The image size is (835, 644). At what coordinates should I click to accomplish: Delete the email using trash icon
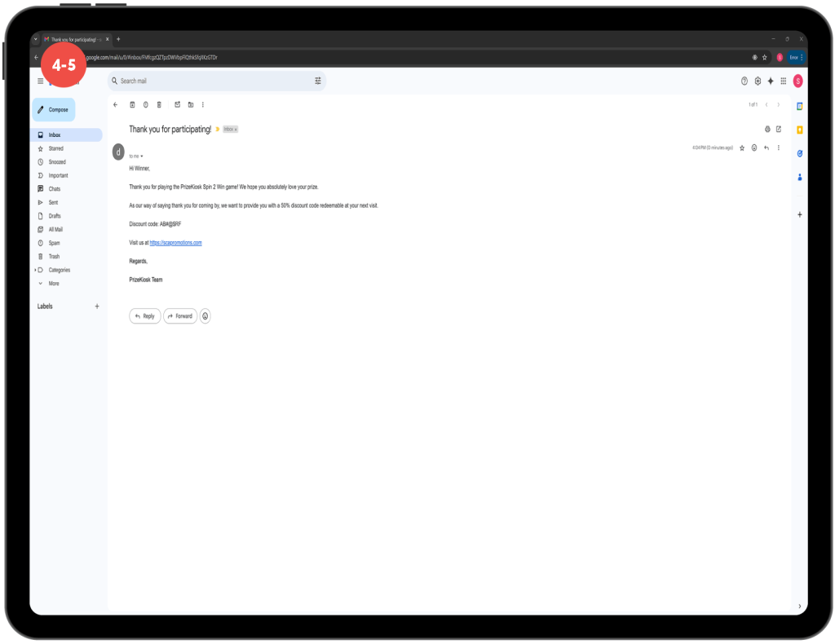159,104
